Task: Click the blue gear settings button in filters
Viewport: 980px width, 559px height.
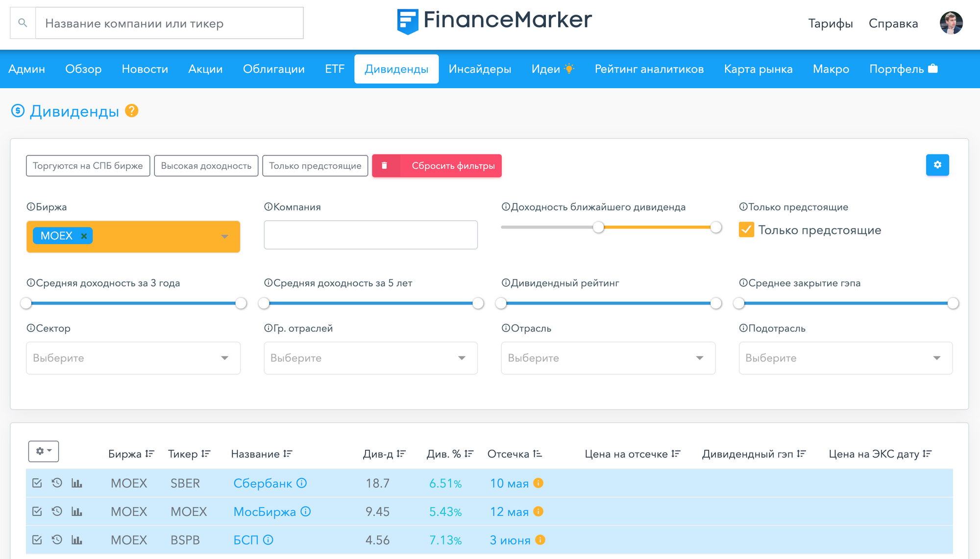Action: pyautogui.click(x=937, y=165)
